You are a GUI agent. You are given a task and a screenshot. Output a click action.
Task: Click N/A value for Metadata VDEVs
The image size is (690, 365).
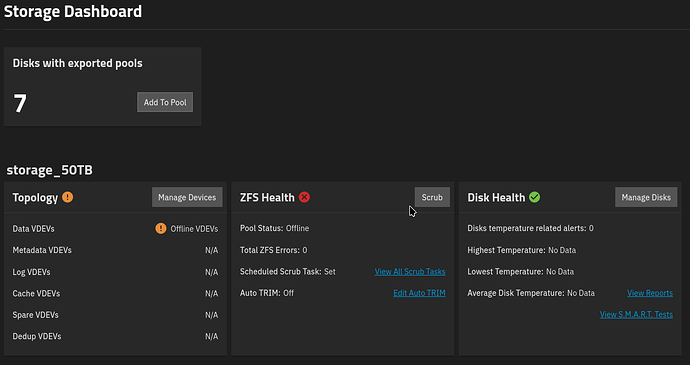pos(211,250)
